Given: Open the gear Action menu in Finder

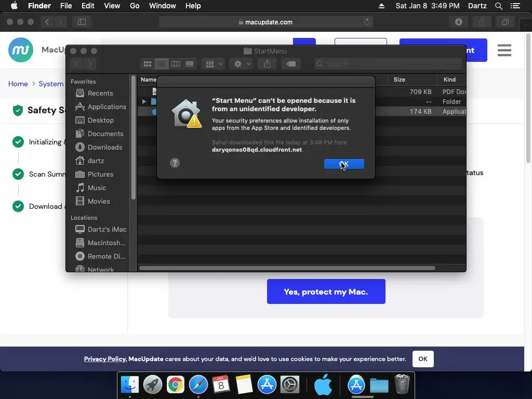Looking at the screenshot, I should click(242, 64).
